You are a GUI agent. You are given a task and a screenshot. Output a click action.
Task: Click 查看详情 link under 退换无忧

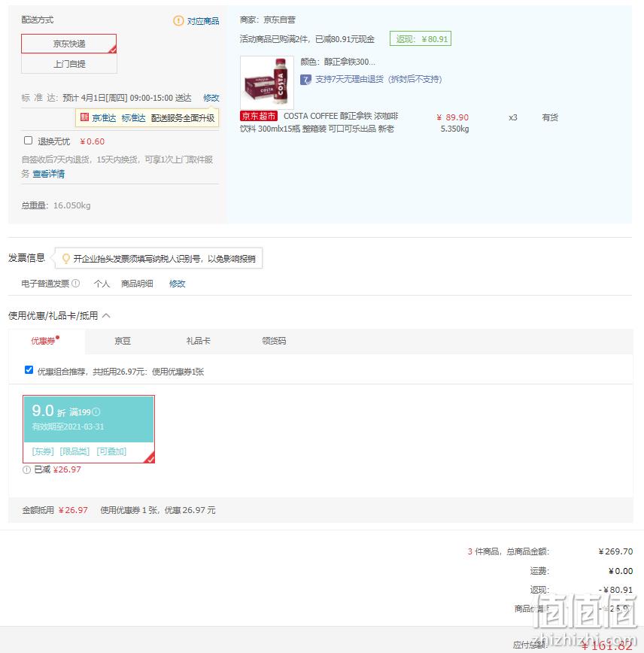(49, 174)
